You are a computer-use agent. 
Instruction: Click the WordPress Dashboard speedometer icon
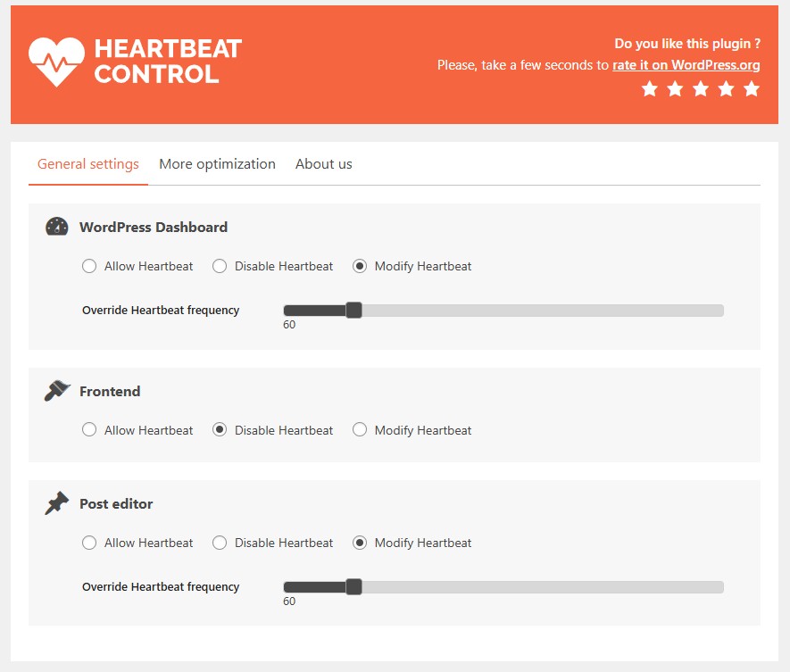[55, 227]
